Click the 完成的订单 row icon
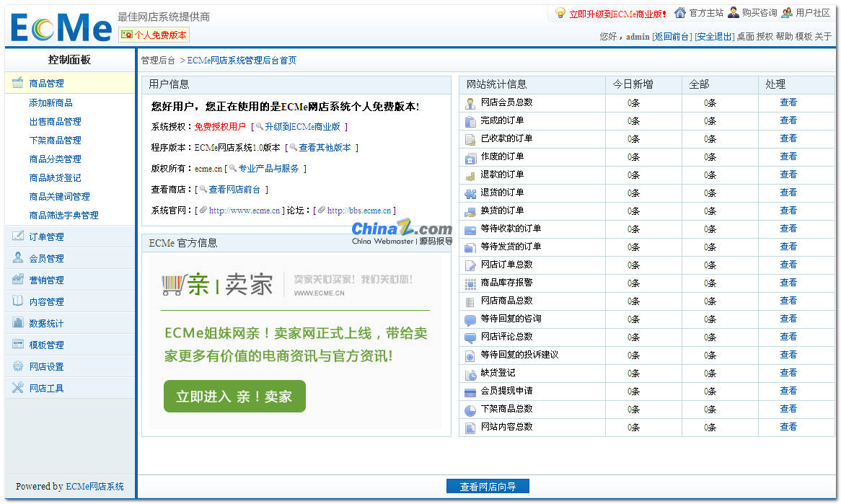The height and width of the screenshot is (504, 841). (470, 122)
